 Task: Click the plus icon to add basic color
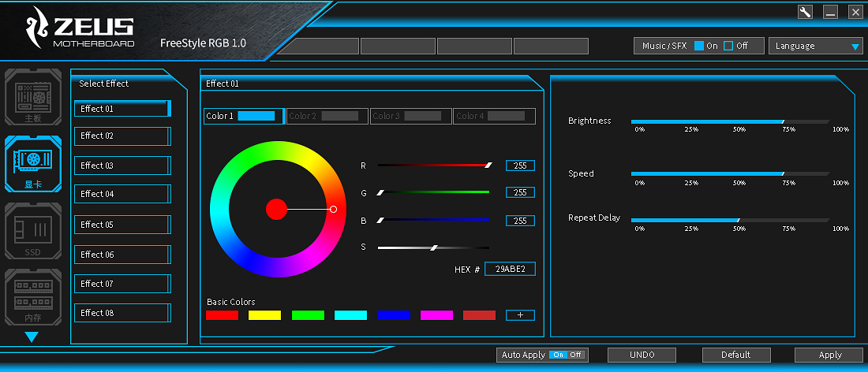pos(520,315)
